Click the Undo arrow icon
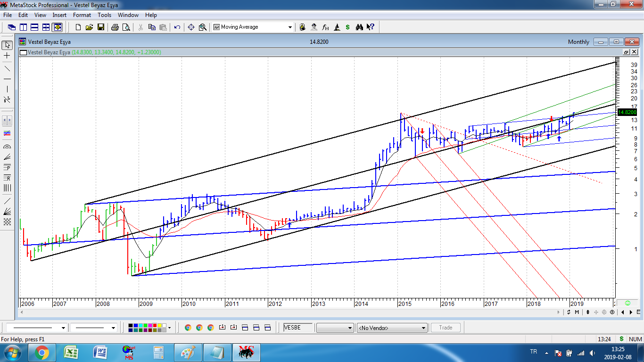The height and width of the screenshot is (362, 644). pos(177,27)
